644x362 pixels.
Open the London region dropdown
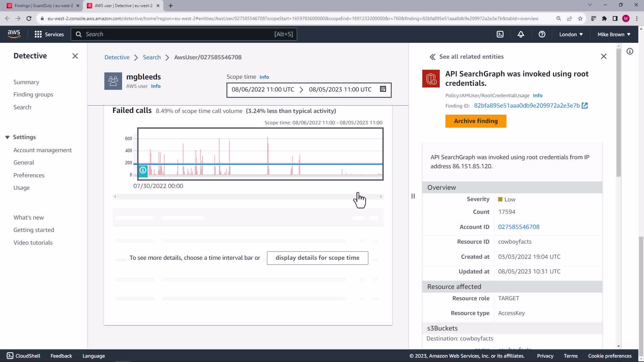point(571,34)
